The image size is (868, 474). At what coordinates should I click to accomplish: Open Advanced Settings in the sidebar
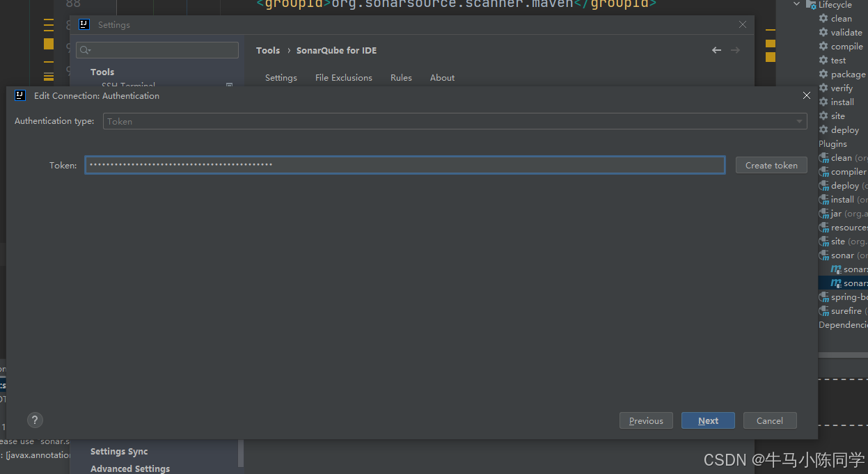click(x=130, y=468)
